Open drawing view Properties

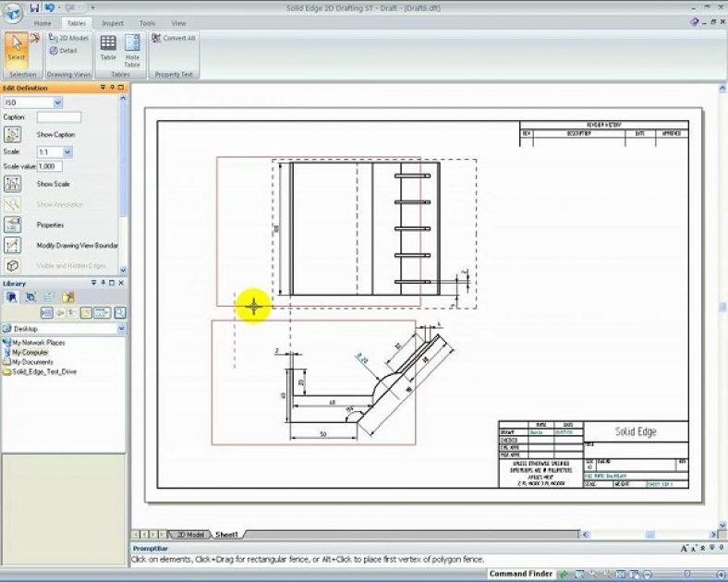[x=13, y=224]
